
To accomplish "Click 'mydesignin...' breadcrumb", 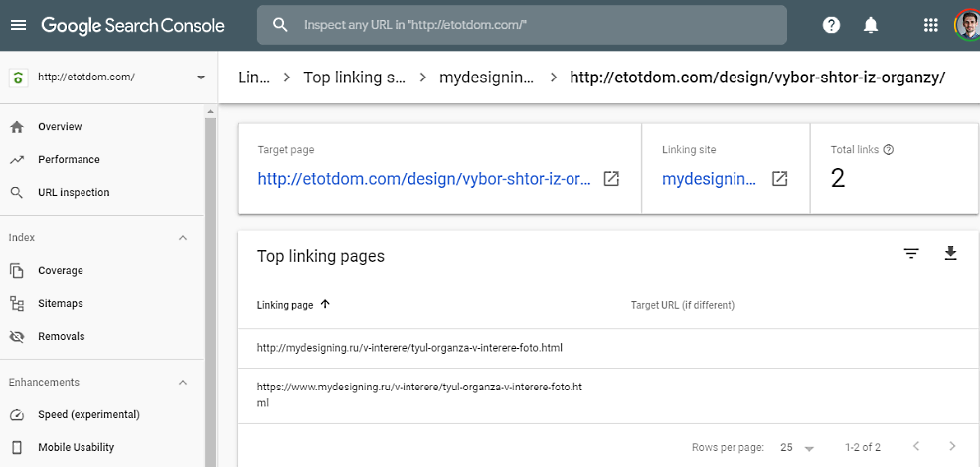I will tap(487, 78).
